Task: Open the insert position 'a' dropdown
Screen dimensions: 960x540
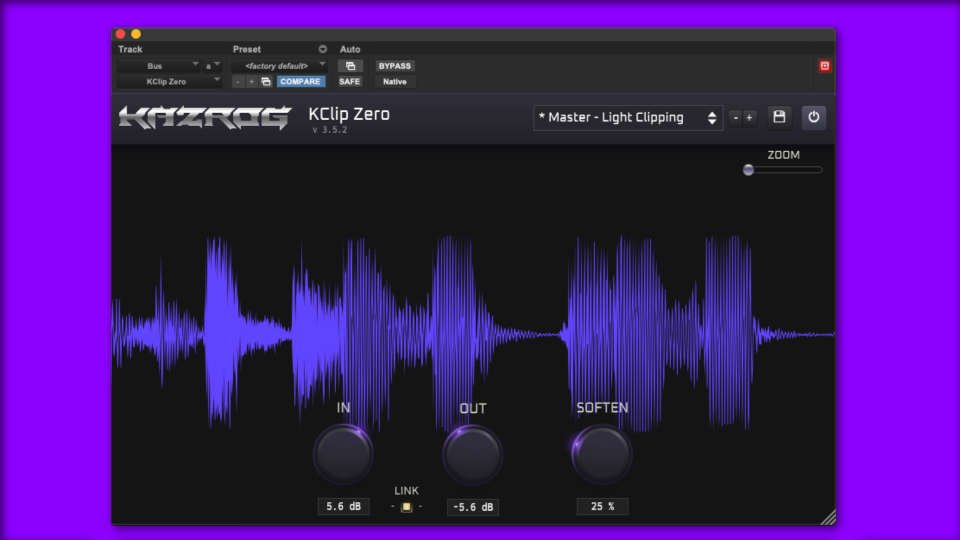Action: pos(212,66)
